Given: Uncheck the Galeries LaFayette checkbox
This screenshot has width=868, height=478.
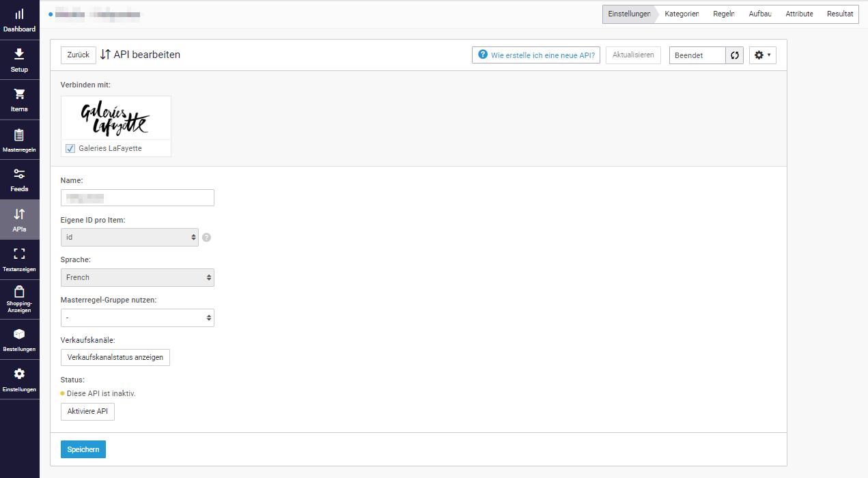Looking at the screenshot, I should (x=70, y=148).
